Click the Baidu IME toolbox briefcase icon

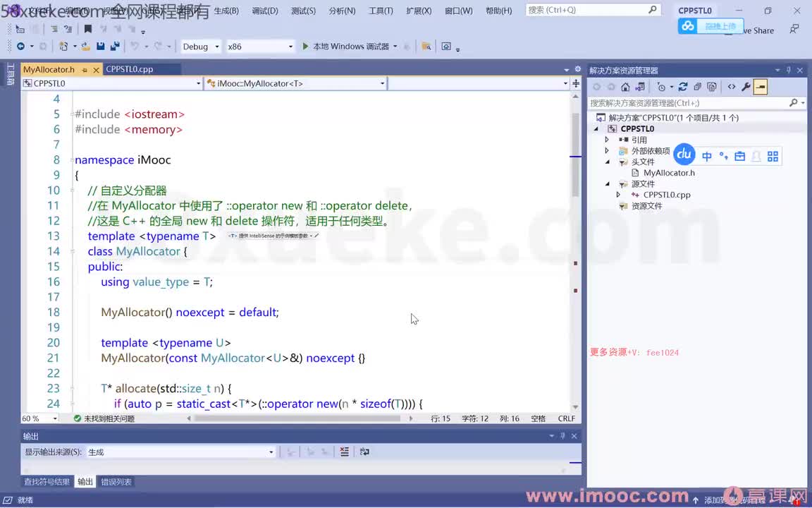coord(739,156)
